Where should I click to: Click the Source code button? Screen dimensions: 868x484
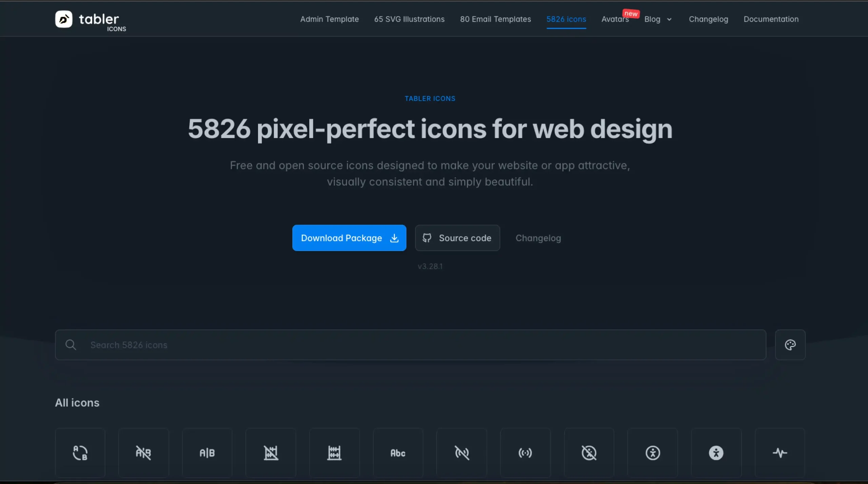click(457, 238)
